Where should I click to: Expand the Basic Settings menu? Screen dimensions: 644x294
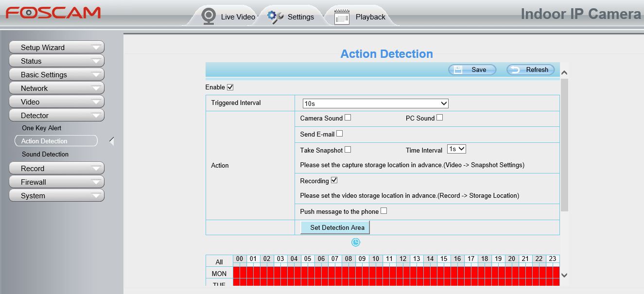click(56, 74)
